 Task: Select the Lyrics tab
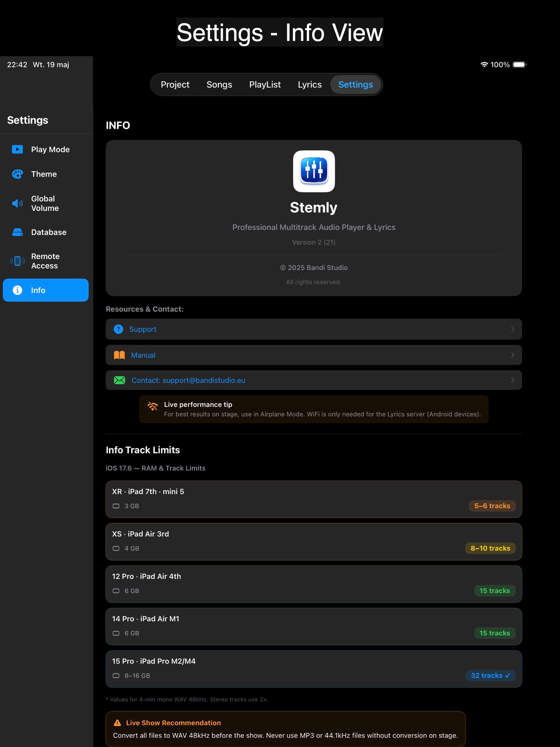pos(310,84)
